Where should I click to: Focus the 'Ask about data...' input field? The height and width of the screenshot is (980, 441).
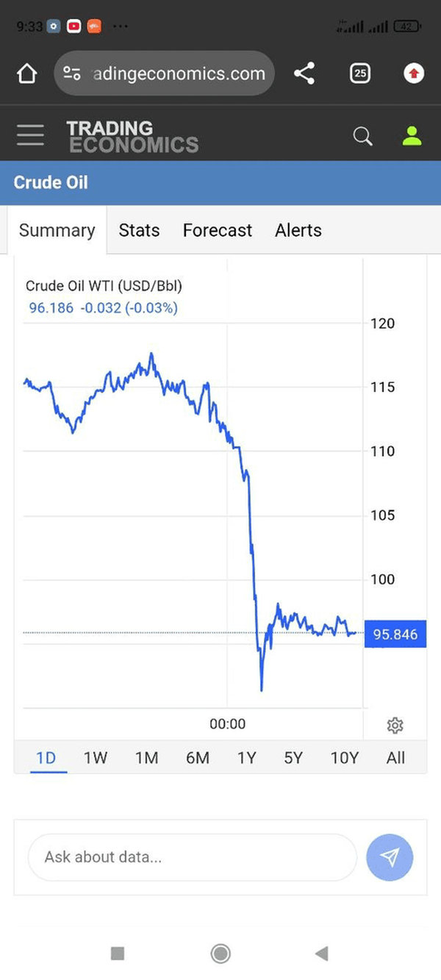(x=191, y=857)
